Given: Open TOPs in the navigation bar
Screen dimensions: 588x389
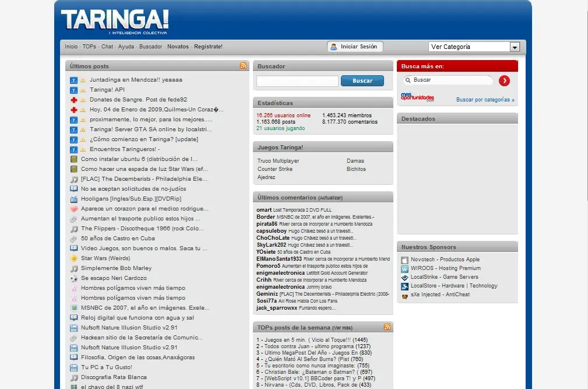Looking at the screenshot, I should click(x=89, y=47).
